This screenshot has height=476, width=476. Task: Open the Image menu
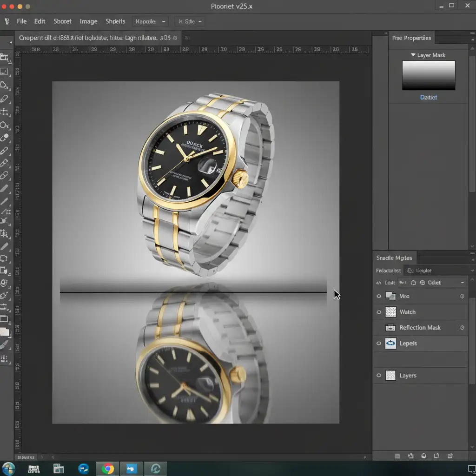(x=88, y=21)
